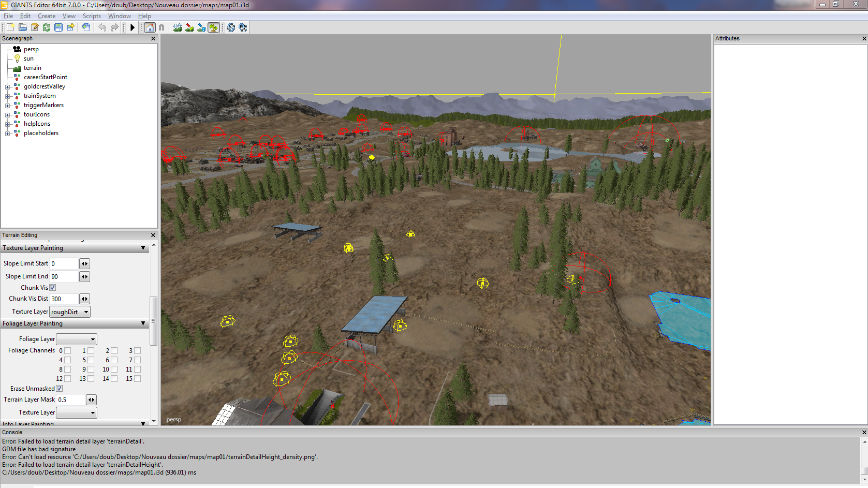Open the Texture Layer dropdown below Terrain Layer Mask
868x488 pixels.
(x=77, y=412)
